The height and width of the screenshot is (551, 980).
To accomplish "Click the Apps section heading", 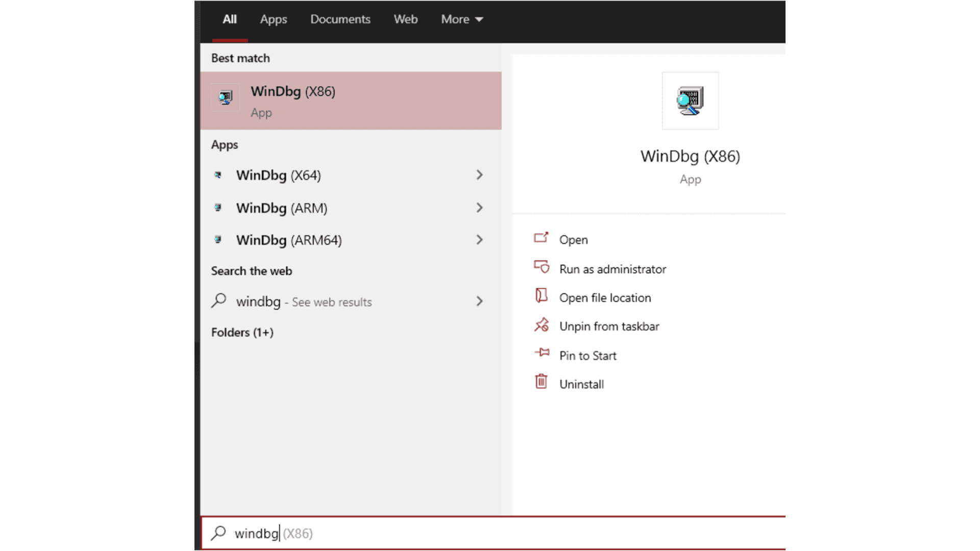I will (x=225, y=145).
